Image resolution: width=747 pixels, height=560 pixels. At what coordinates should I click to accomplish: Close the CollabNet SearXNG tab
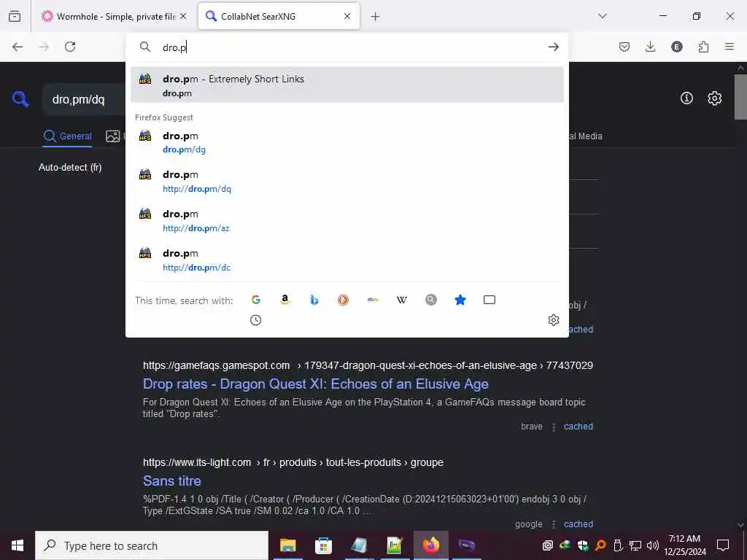tap(347, 16)
